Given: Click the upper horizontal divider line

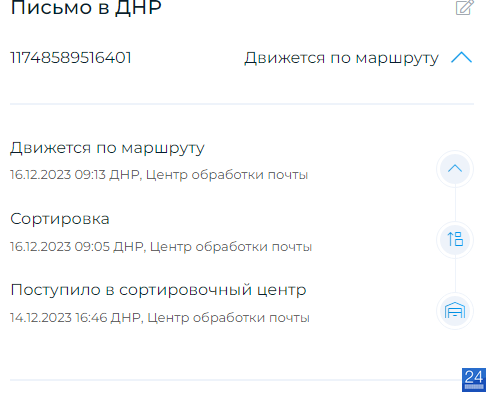Looking at the screenshot, I should point(242,104).
